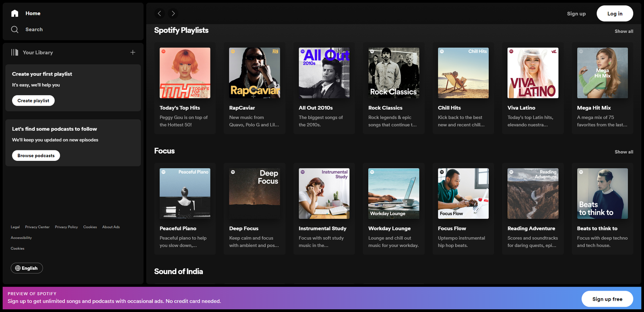
Task: Click the globe icon in English button
Action: (x=18, y=268)
